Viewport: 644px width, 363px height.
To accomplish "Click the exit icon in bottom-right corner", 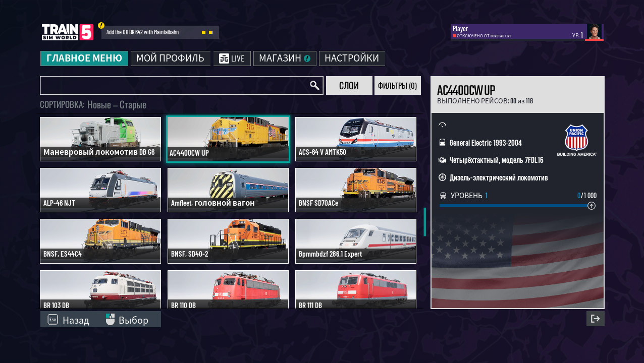I will [x=595, y=318].
